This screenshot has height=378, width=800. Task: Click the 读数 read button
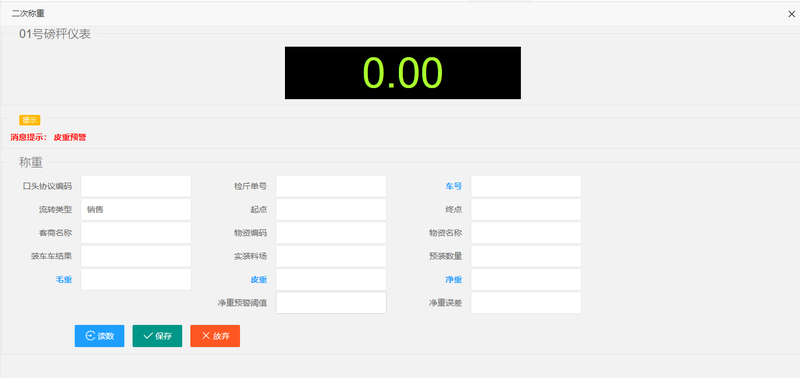[x=99, y=336]
